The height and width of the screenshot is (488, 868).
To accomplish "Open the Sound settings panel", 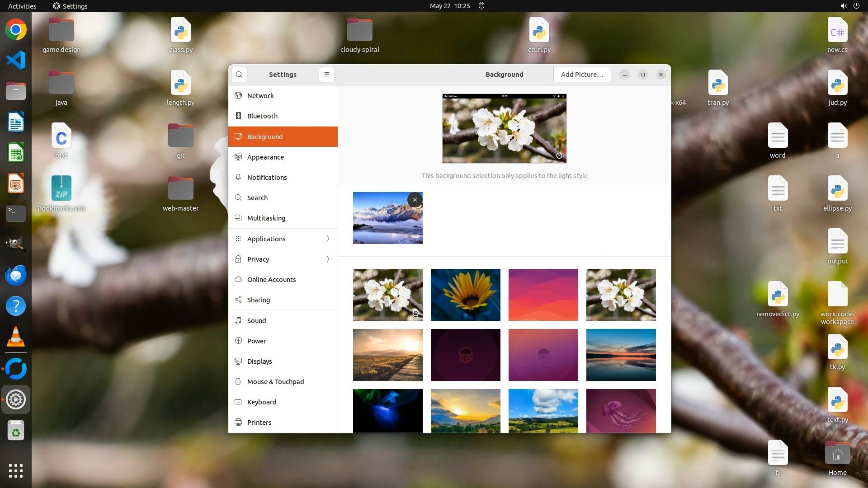I will click(x=256, y=321).
